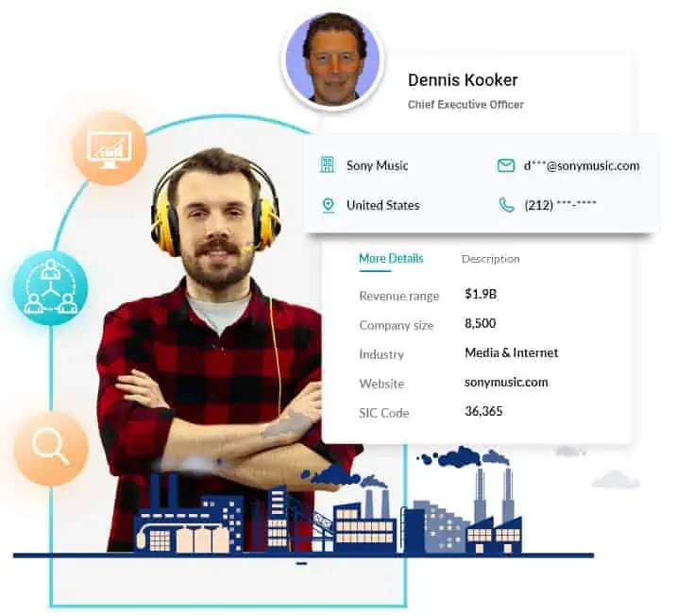677x616 pixels.
Task: Open the magnifying glass search icon
Action: coord(51,448)
